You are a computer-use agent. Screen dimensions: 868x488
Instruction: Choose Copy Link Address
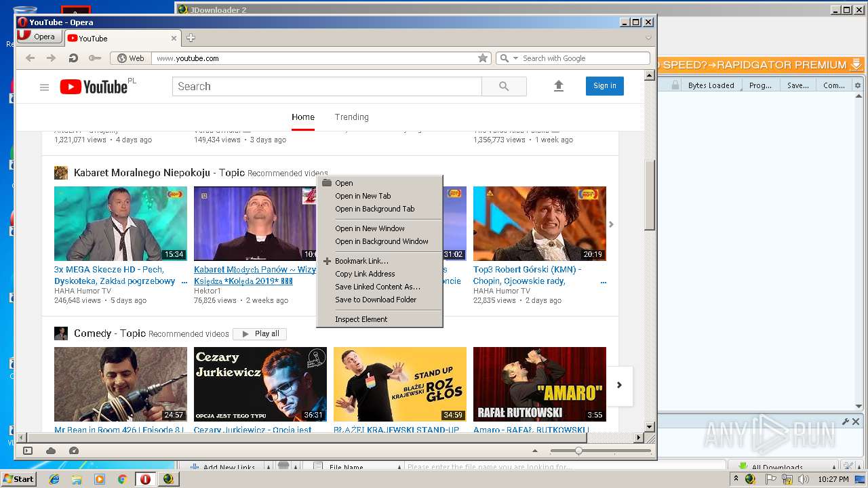[x=380, y=274]
